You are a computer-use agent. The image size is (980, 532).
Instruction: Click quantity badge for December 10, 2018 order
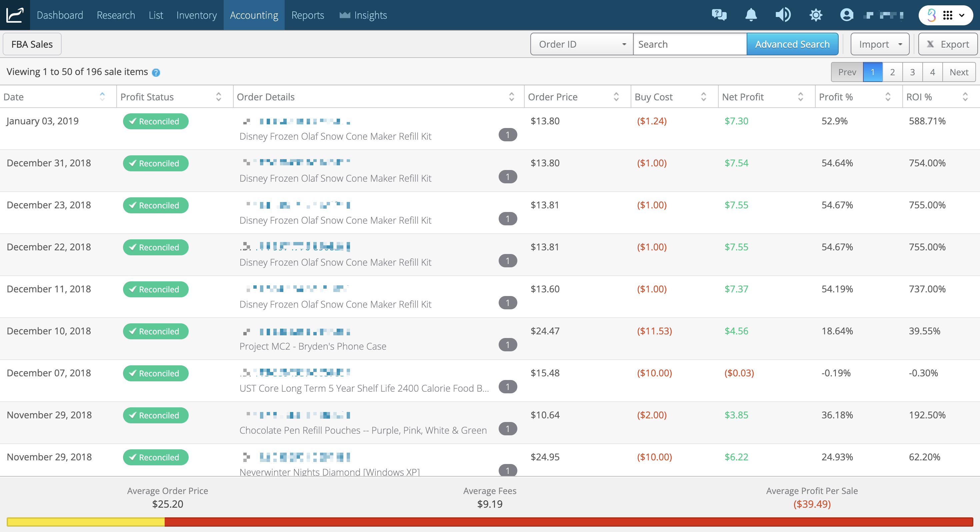pyautogui.click(x=507, y=345)
